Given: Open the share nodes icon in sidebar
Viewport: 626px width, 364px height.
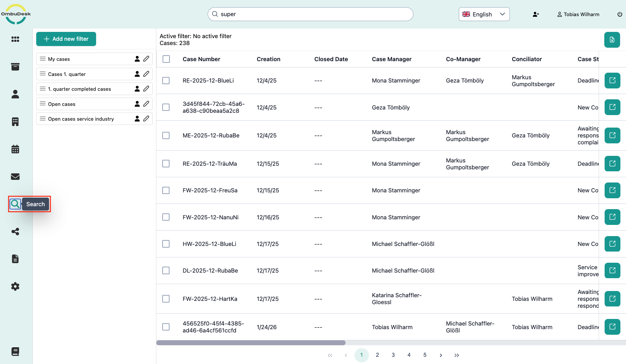Looking at the screenshot, I should 15,231.
